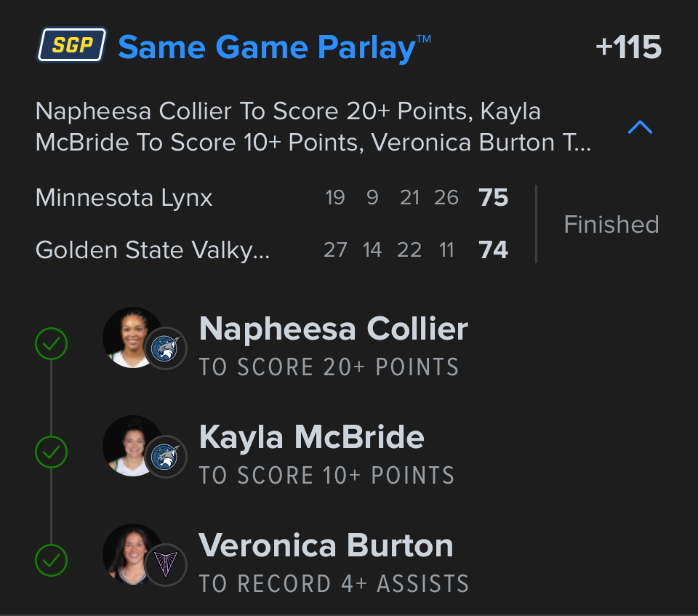Click the Lynx logo beside McBride

(165, 457)
